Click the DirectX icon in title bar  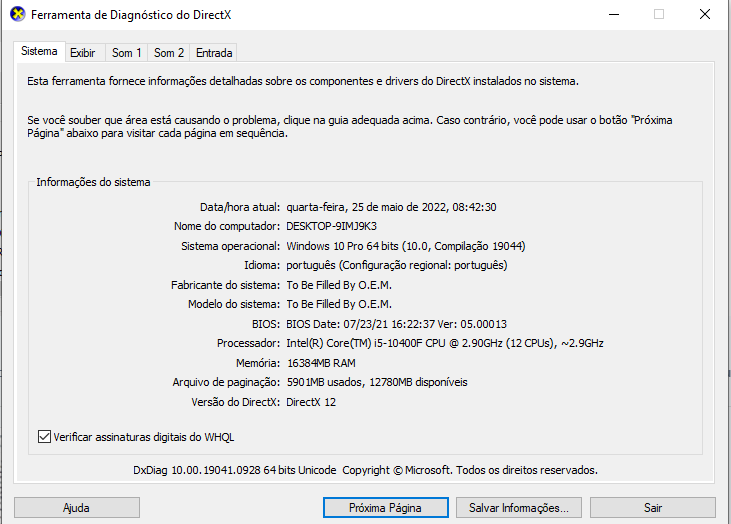click(17, 14)
